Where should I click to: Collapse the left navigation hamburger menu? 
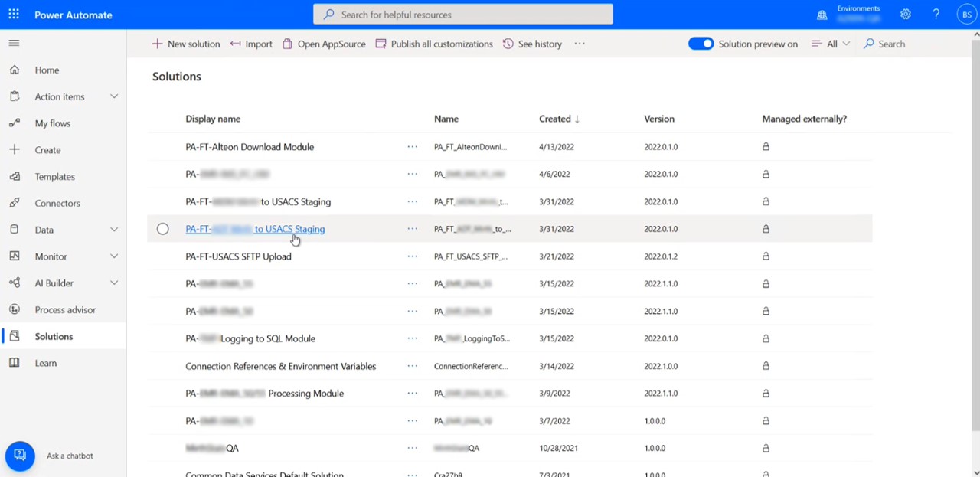(14, 44)
